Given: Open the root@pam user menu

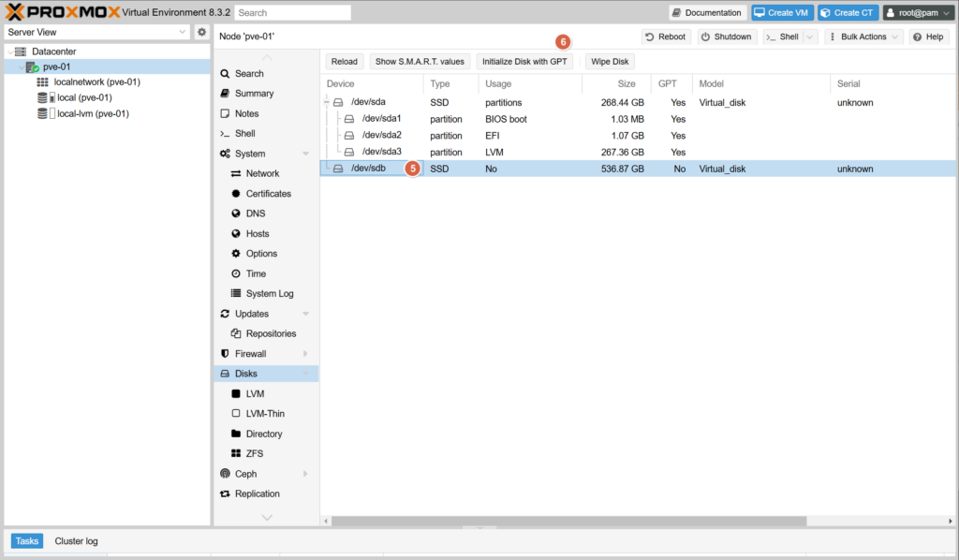Looking at the screenshot, I should (918, 13).
